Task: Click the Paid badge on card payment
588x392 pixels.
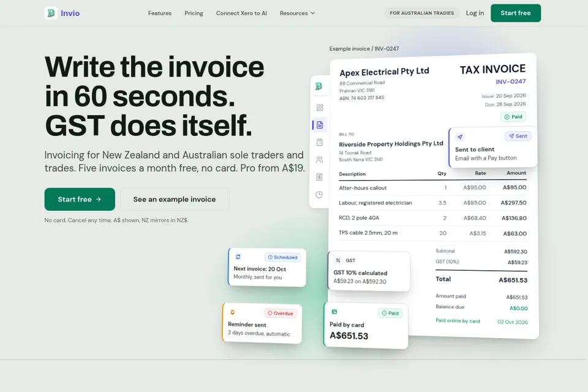Action: pos(390,313)
